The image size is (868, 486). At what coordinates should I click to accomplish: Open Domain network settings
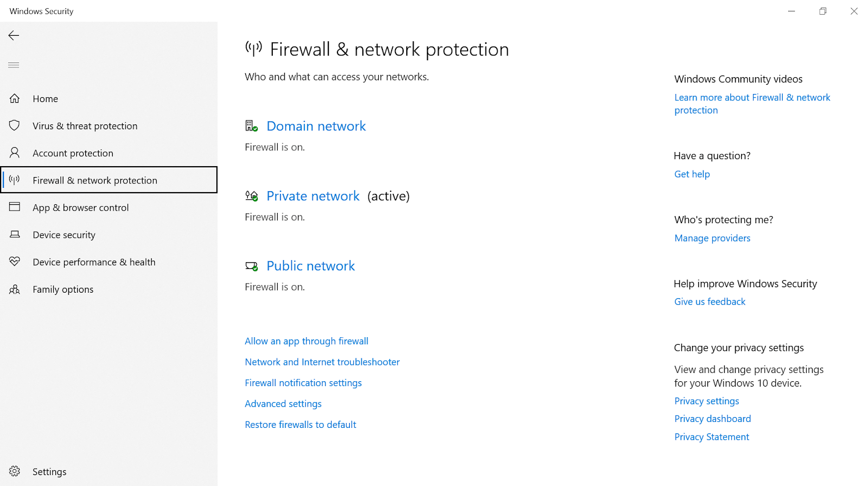click(316, 125)
